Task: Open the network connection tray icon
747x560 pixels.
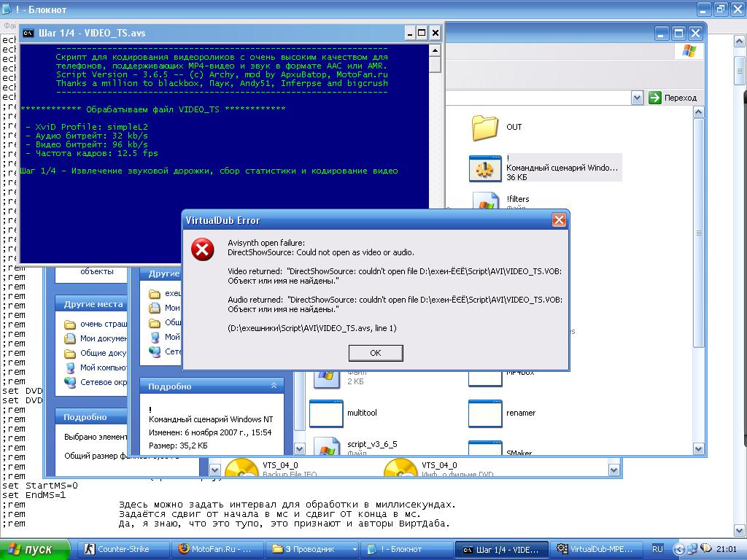Action: (x=693, y=548)
